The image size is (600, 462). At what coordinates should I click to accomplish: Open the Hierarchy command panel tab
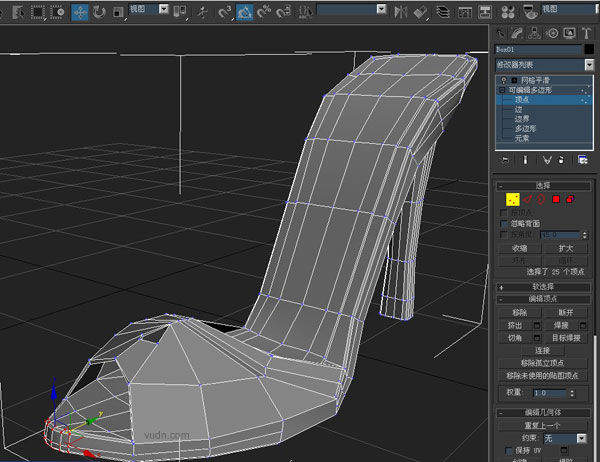point(536,31)
